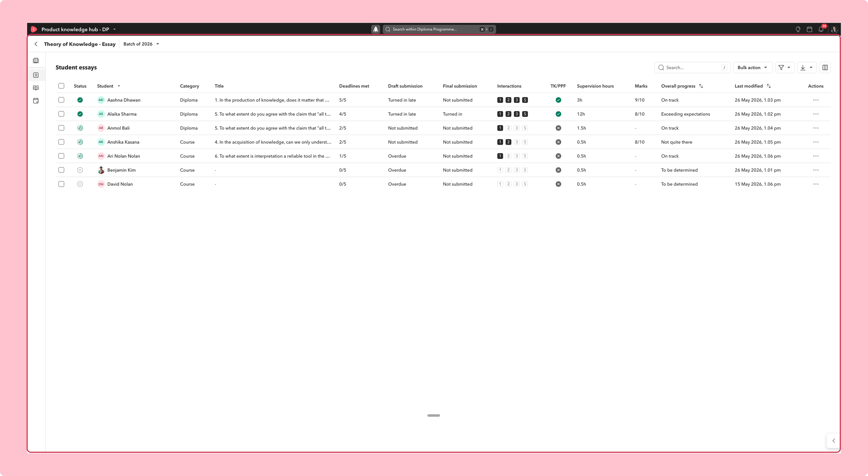Open Anshika Kasana's essay title

point(273,142)
